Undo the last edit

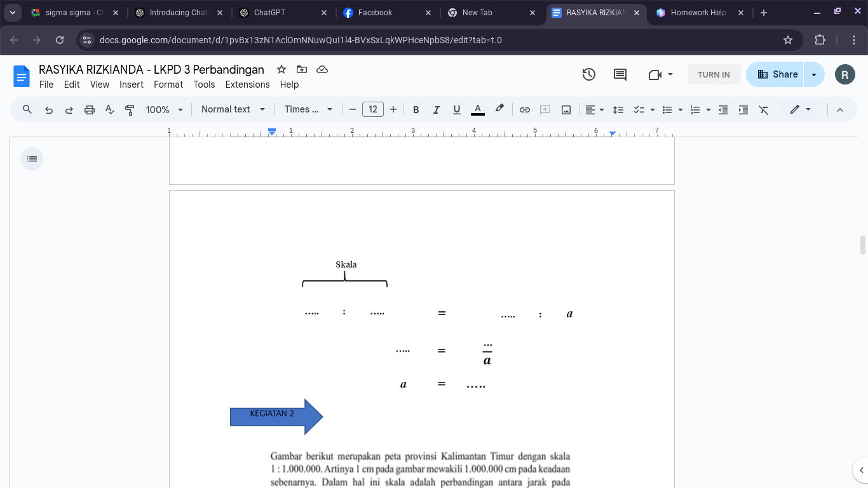(49, 109)
